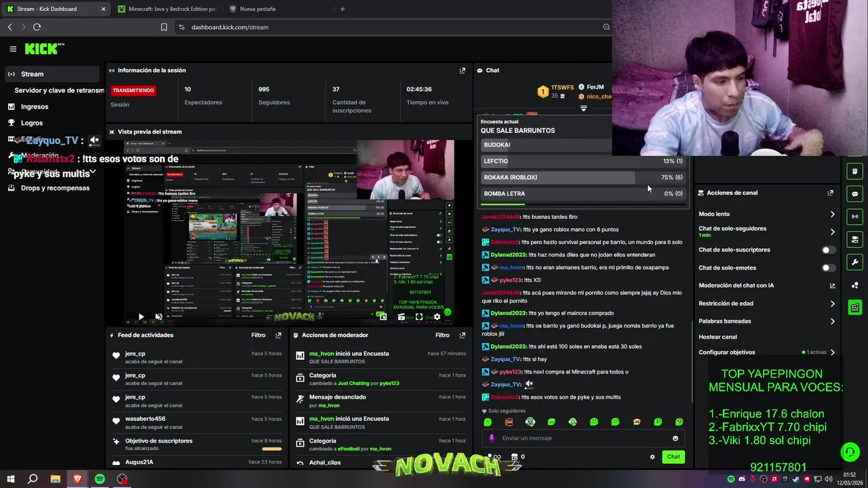This screenshot has height=488, width=868.
Task: Collapse the pinned chat leaderboard arrow
Action: pyautogui.click(x=583, y=108)
